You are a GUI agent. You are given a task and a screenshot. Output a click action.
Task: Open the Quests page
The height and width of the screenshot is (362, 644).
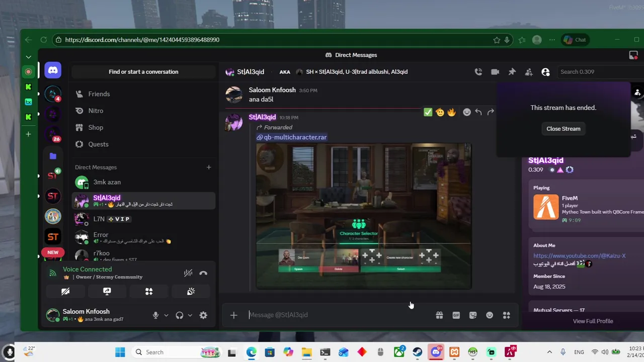143,144
